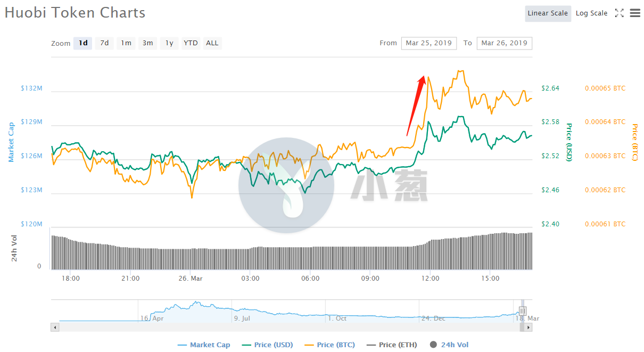Screen dimensions: 644x352
Task: Click the 09:00 time axis label
Action: 370,279
